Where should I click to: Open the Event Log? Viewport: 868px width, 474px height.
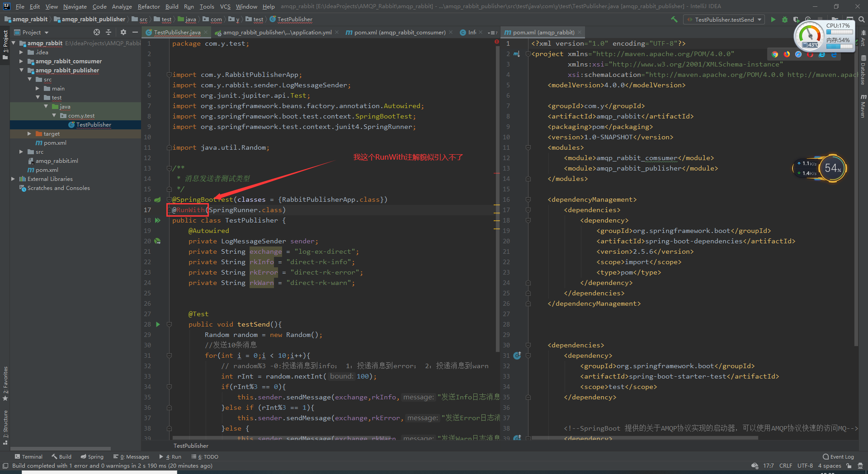pos(838,457)
